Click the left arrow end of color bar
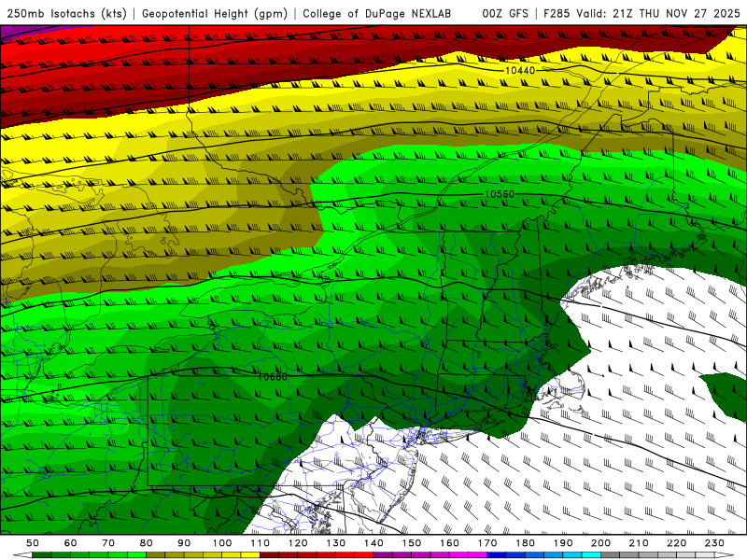Image resolution: width=747 pixels, height=560 pixels. coord(22,555)
